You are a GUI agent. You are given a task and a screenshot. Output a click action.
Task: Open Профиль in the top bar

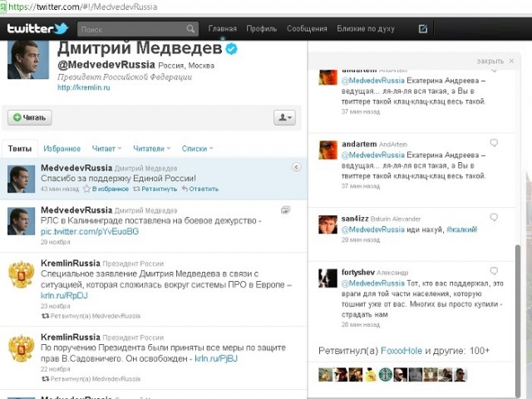pos(261,29)
